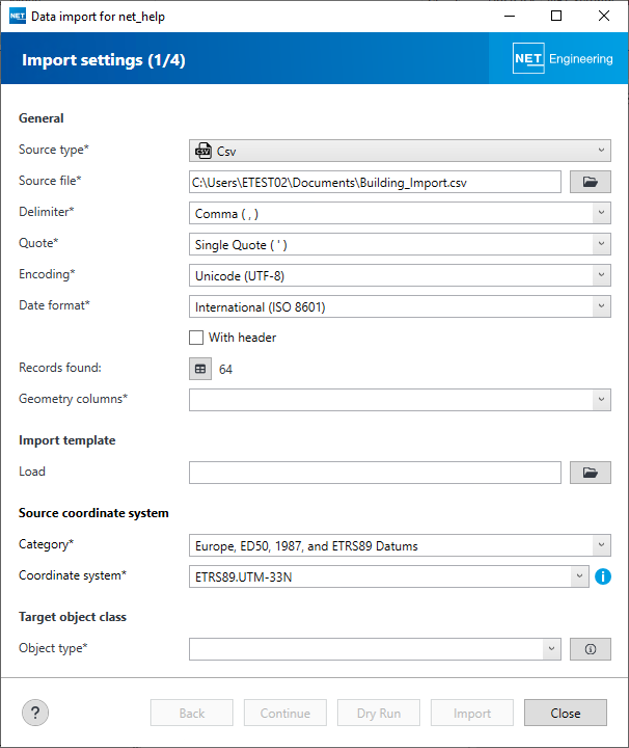Screen dimensions: 629x748
Task: Open the coordinate system Category dropdown
Action: [x=400, y=546]
